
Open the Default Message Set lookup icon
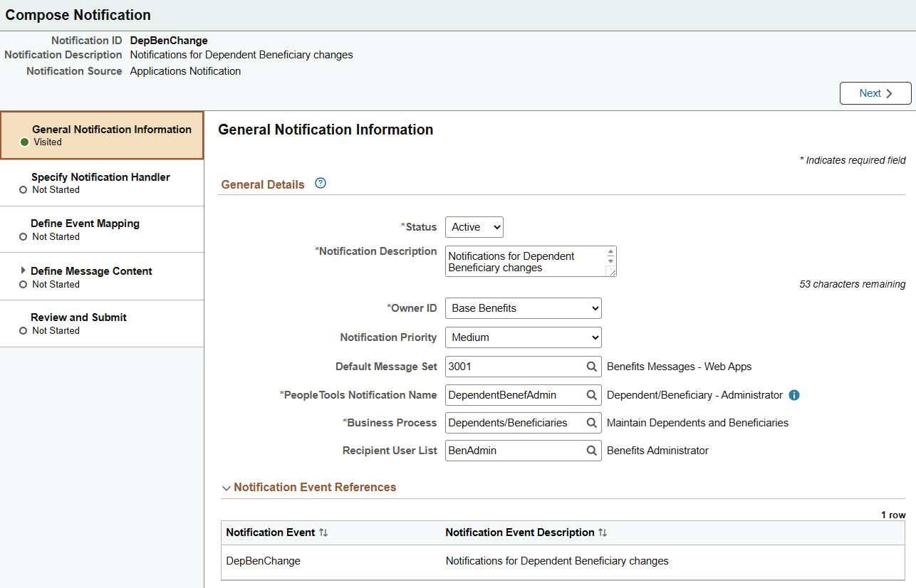[591, 366]
